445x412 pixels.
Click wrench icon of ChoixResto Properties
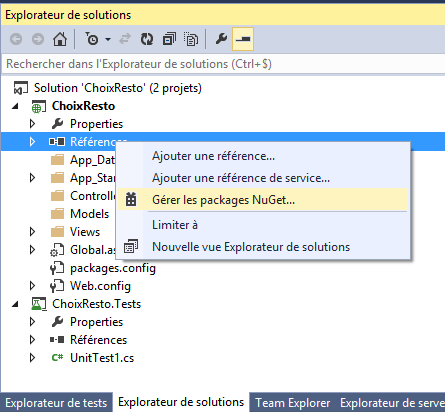pyautogui.click(x=57, y=124)
